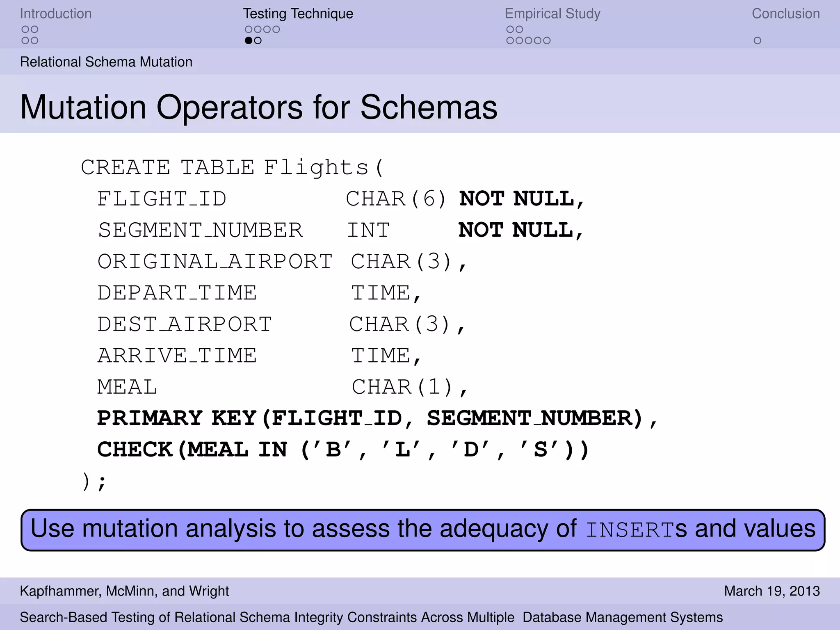
Task: Open the Testing Technique section link
Action: click(298, 14)
